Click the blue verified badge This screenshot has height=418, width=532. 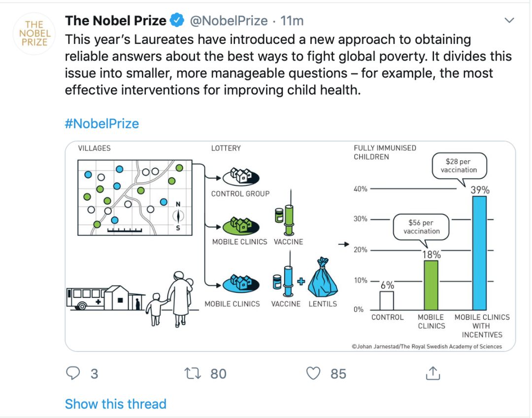point(177,21)
